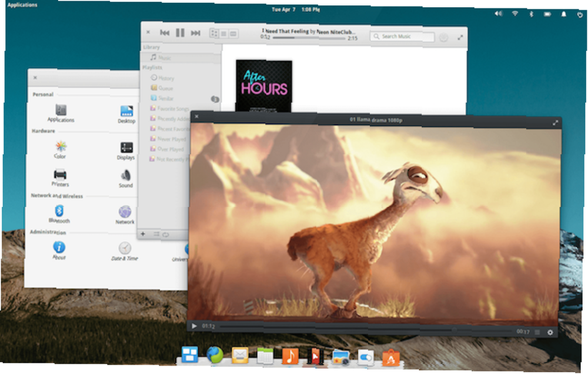Screen dimensions: 588x374
Task: Toggle repeat in Music sidebar footer
Action: [165, 235]
